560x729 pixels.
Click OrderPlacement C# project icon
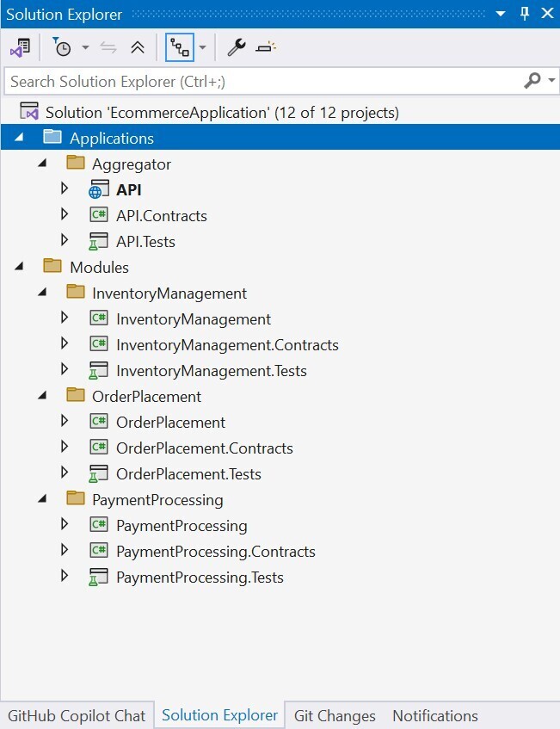[99, 421]
